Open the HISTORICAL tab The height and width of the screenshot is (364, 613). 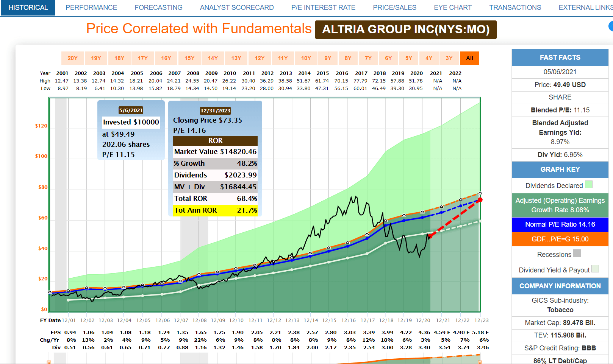tap(28, 8)
